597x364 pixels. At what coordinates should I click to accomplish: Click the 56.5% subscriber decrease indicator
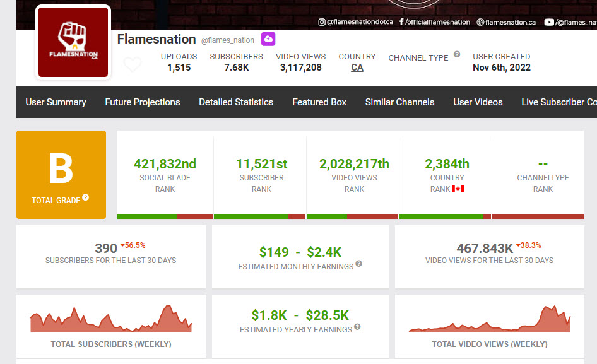tap(133, 245)
